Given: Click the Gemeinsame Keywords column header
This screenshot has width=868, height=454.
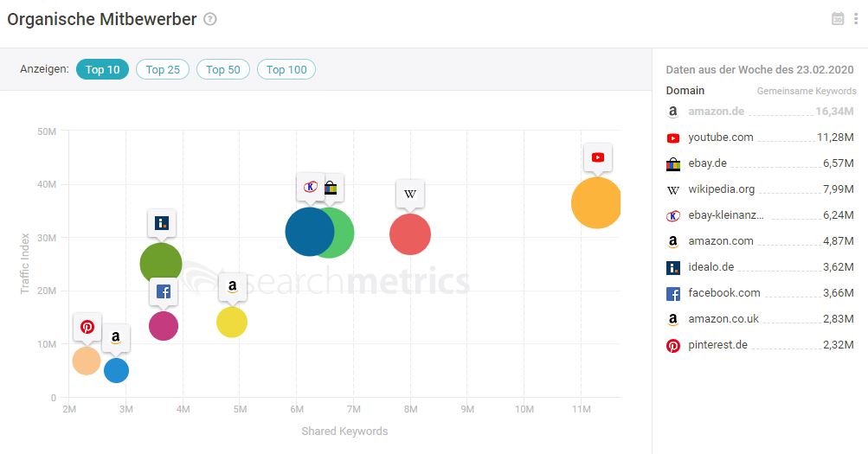Looking at the screenshot, I should coord(807,91).
